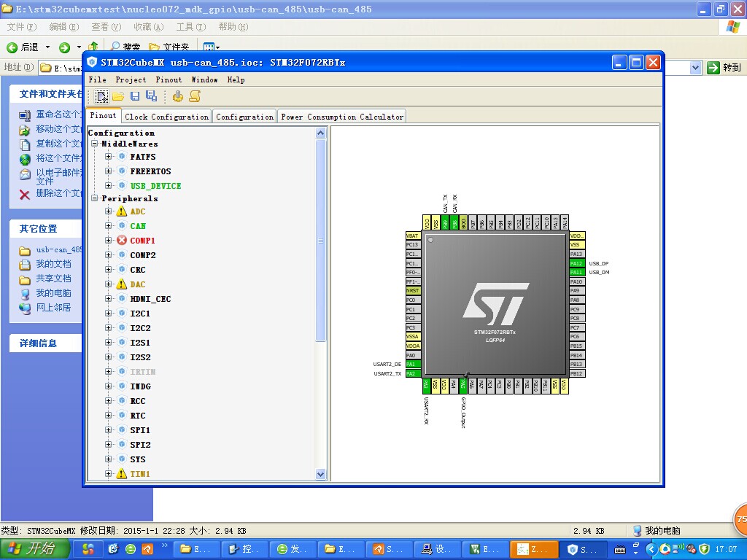Expand the ADC peripheral node

coord(109,211)
